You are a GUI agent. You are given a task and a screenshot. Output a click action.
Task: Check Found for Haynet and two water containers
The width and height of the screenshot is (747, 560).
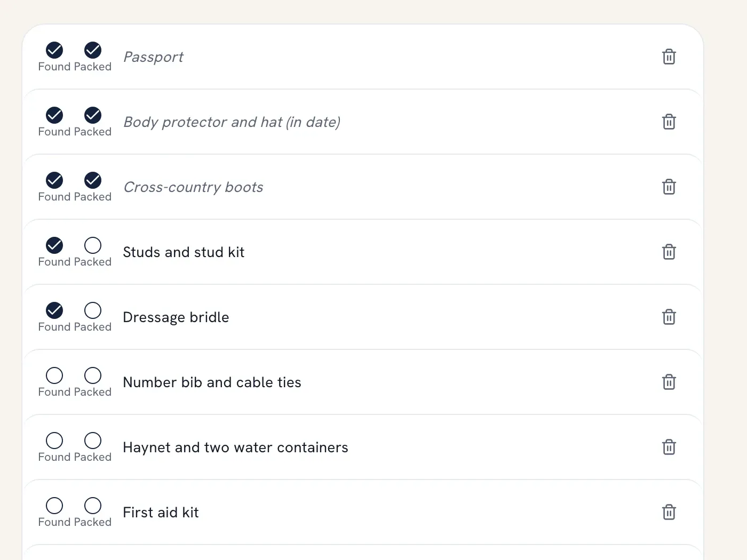[54, 441]
